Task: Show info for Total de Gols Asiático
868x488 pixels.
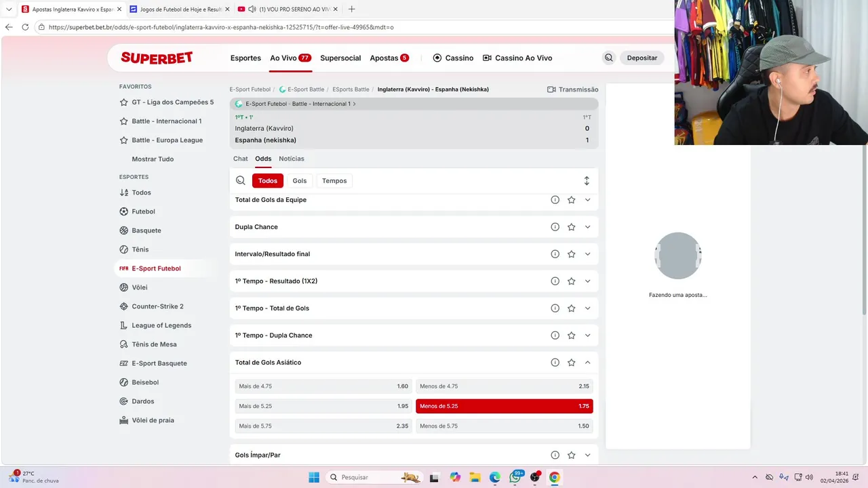Action: point(555,363)
